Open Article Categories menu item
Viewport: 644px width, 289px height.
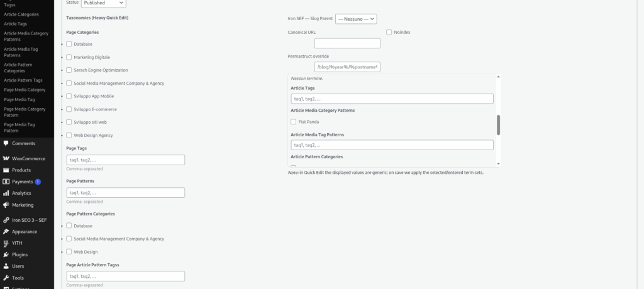pyautogui.click(x=21, y=14)
